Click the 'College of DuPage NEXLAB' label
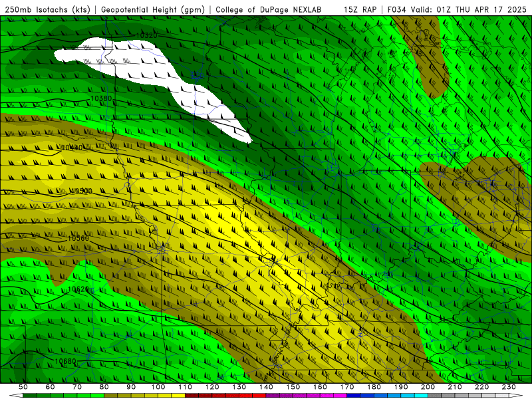 coord(269,10)
